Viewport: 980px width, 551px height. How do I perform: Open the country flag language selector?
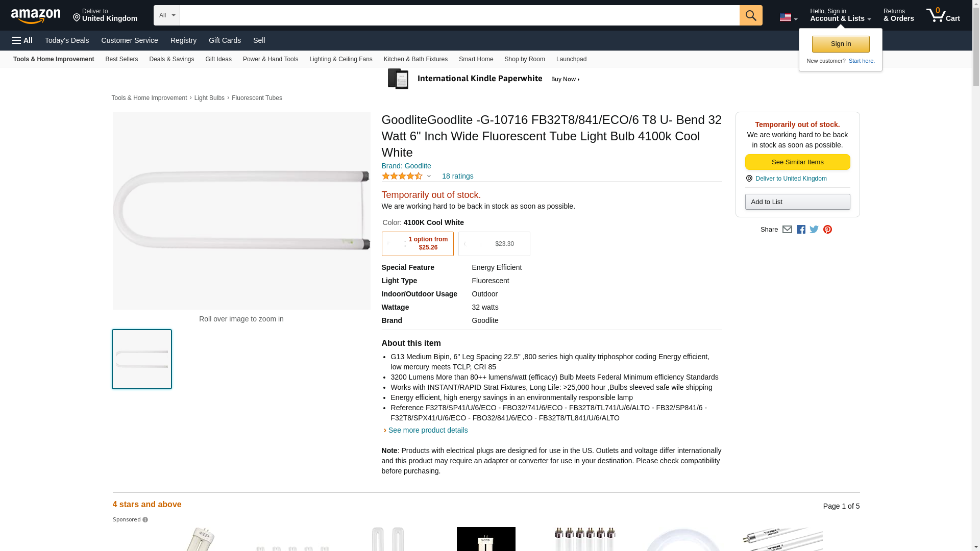tap(788, 18)
